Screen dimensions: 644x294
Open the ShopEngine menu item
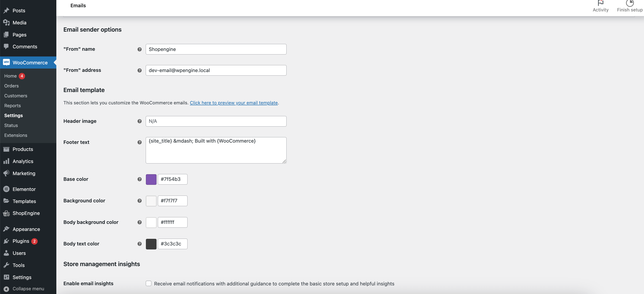(26, 213)
